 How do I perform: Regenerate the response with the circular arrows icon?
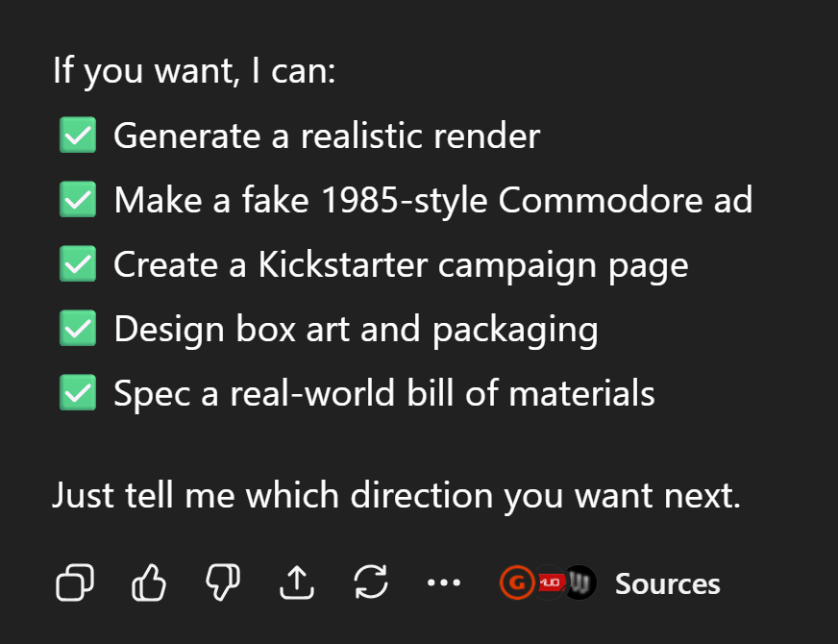click(371, 582)
